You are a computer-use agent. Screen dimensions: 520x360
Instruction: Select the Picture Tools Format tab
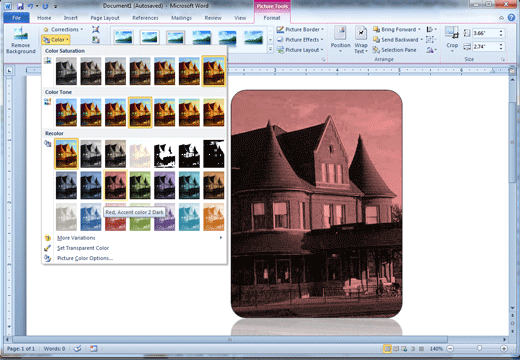point(272,18)
